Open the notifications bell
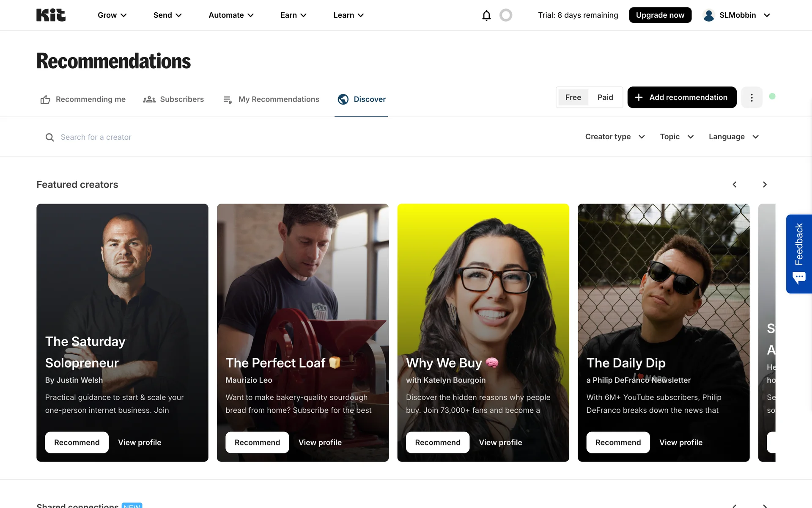 (x=486, y=15)
